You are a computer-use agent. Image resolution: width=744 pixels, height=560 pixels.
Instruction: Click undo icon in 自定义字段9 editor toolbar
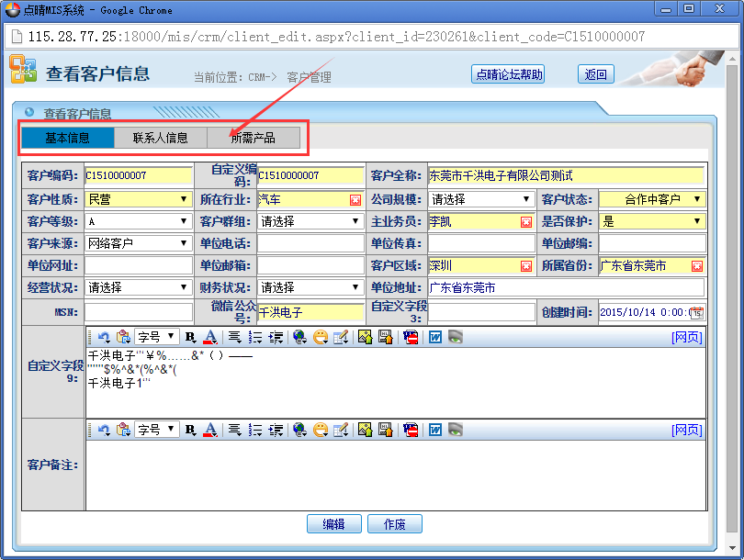(x=104, y=337)
